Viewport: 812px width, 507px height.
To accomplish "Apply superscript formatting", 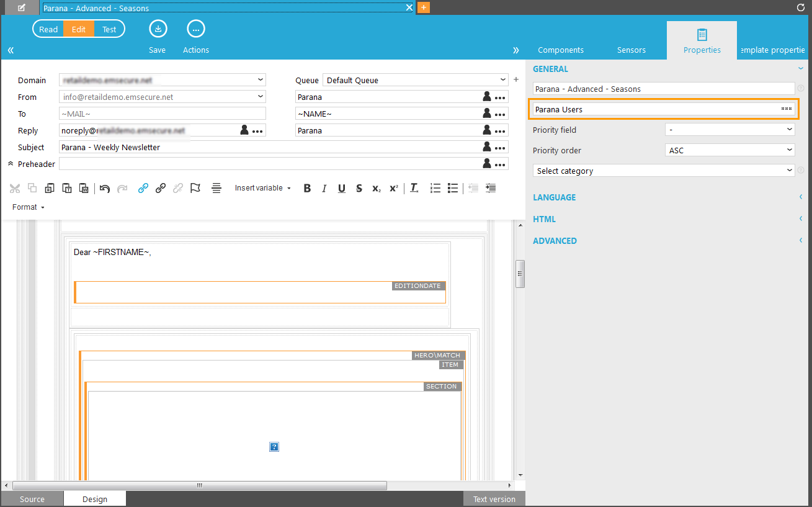I will pyautogui.click(x=394, y=188).
